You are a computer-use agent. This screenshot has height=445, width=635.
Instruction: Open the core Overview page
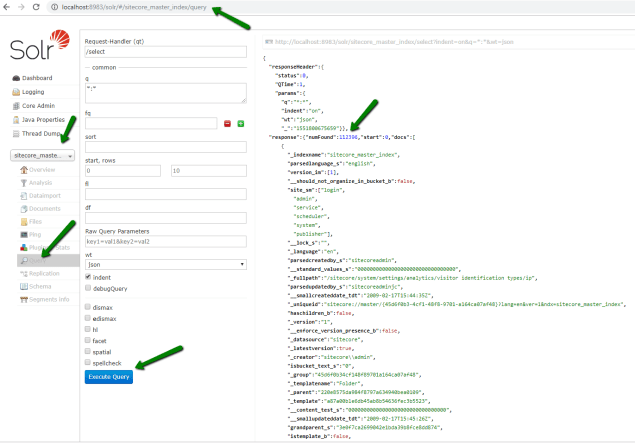point(42,170)
